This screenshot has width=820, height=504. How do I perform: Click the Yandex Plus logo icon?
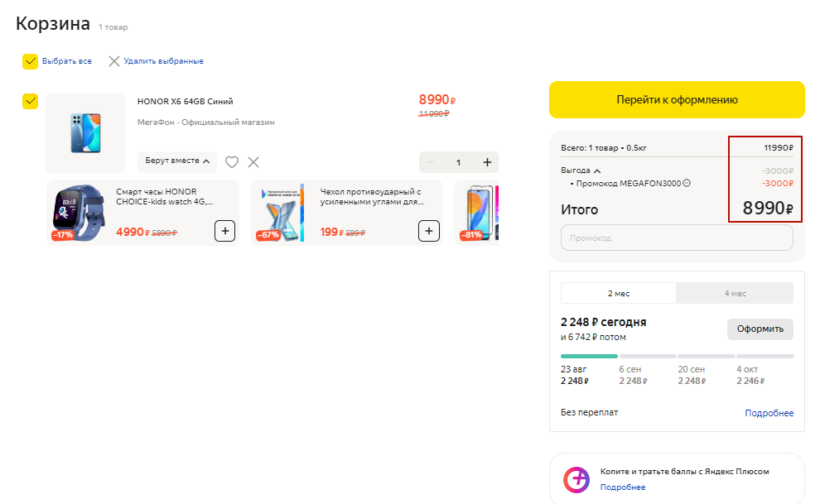576,479
